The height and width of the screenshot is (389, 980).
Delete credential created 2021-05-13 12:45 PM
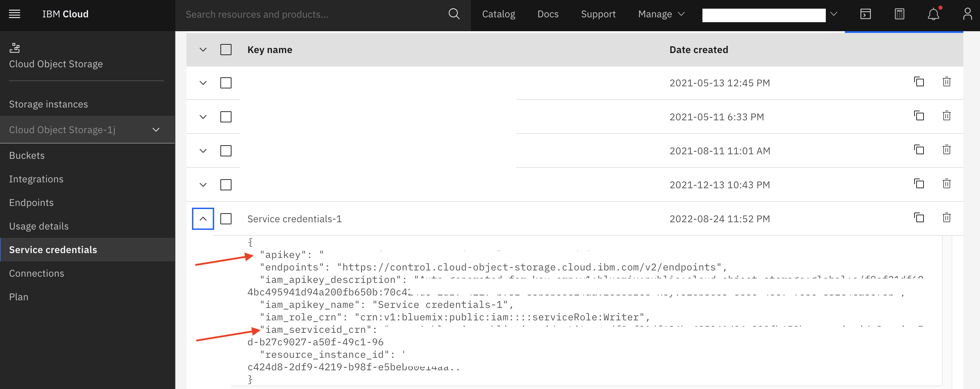click(x=946, y=82)
